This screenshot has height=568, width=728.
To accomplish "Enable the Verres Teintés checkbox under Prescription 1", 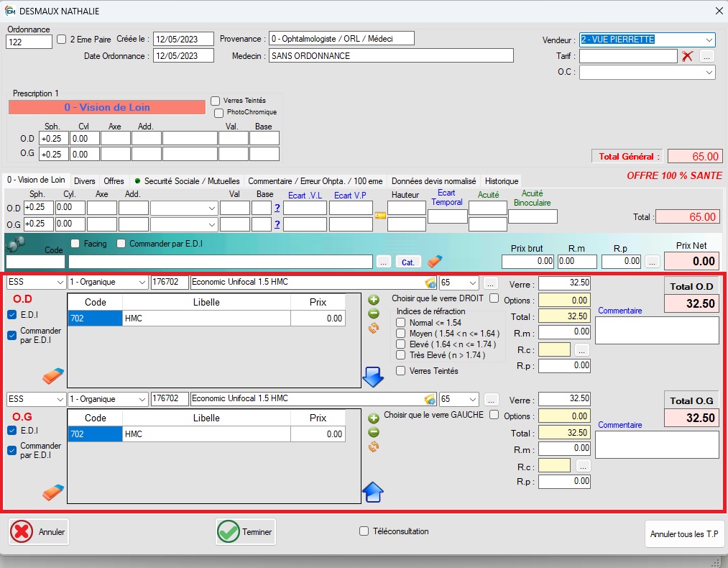I will (215, 101).
